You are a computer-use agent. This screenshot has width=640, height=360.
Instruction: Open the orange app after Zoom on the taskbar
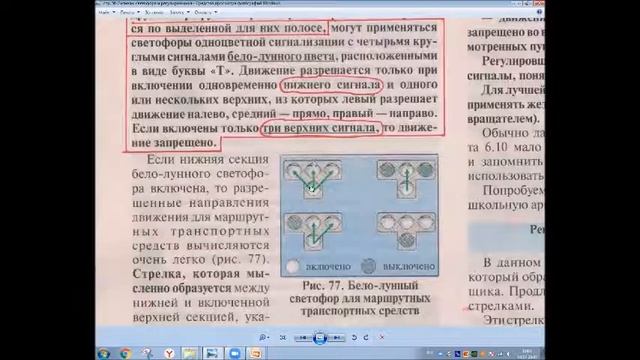256,353
